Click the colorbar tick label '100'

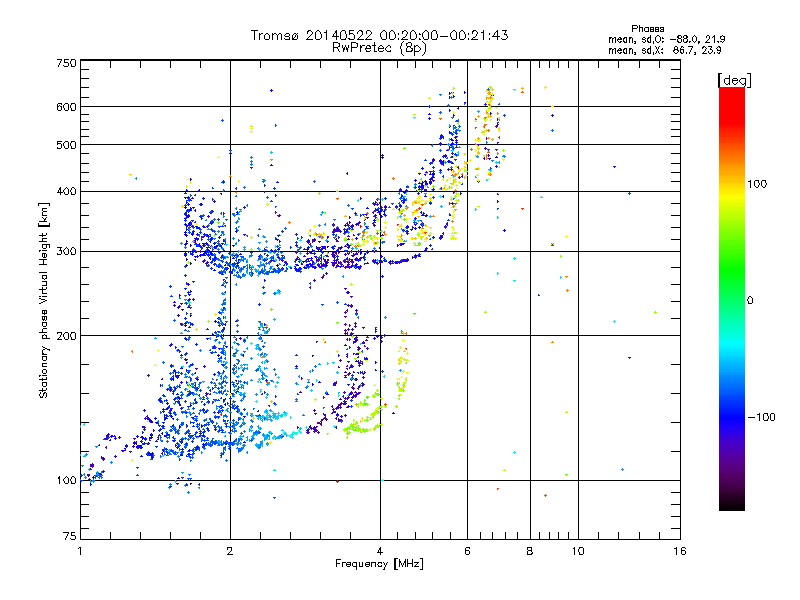pos(757,184)
